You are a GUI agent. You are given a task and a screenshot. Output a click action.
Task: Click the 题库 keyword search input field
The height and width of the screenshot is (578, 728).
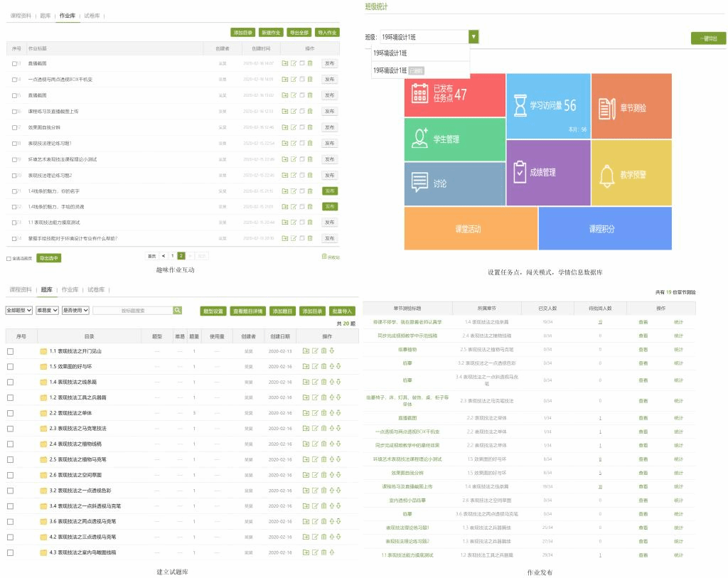click(x=133, y=311)
